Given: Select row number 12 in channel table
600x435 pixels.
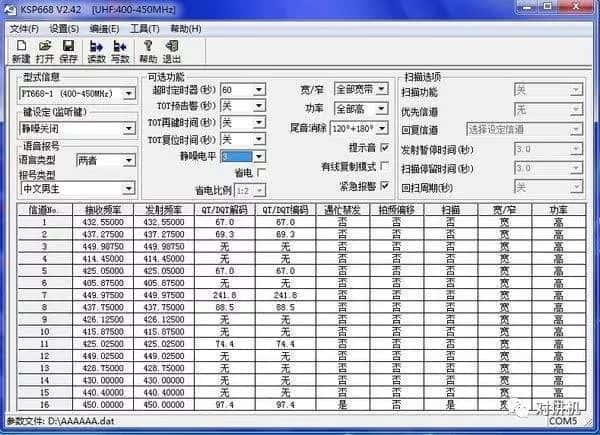Looking at the screenshot, I should 45,356.
